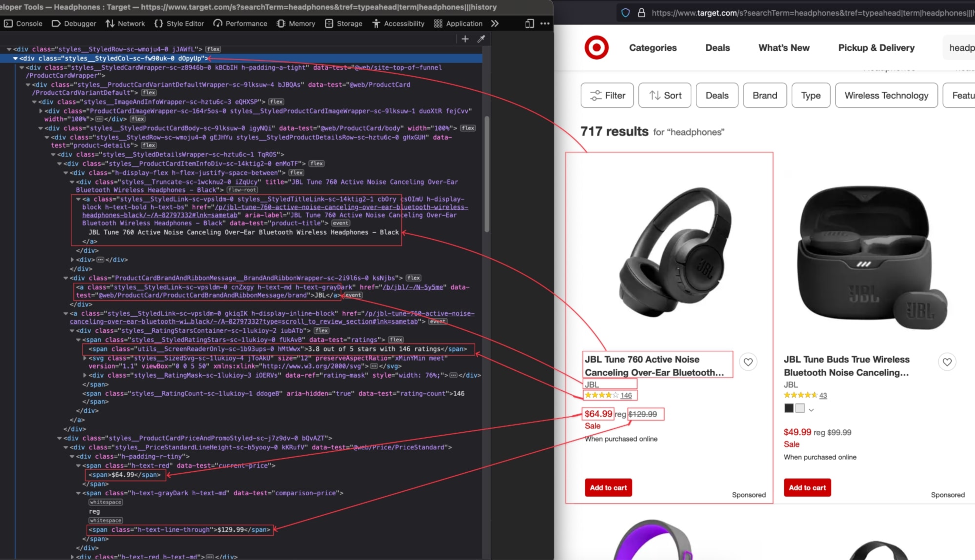Click Add to cart for JBL Tune 760
This screenshot has height=560, width=975.
608,487
